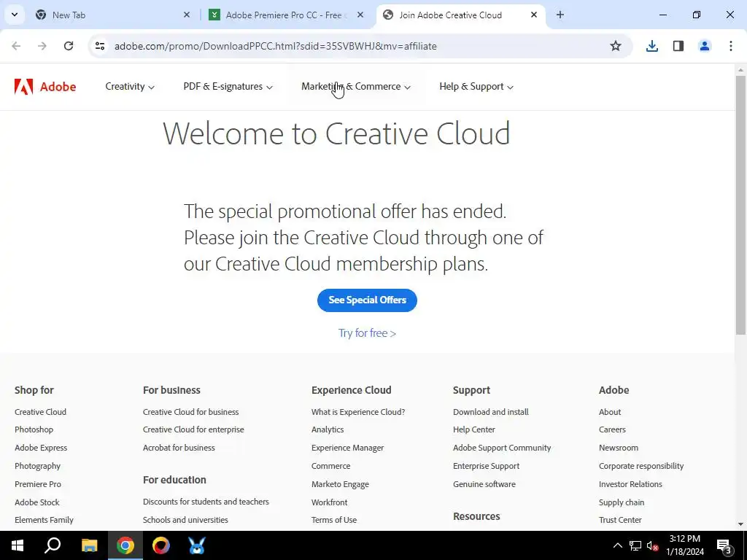Expand the Help & Support menu
Image resolution: width=747 pixels, height=560 pixels.
(x=476, y=87)
